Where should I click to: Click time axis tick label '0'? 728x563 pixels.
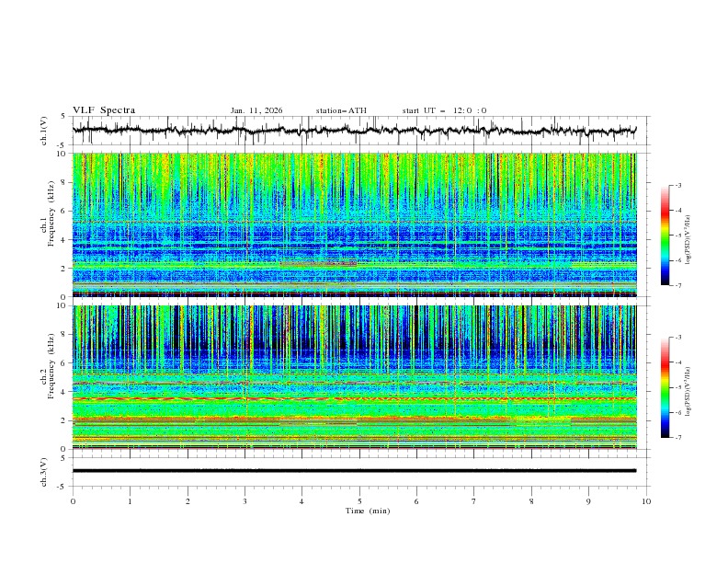click(73, 501)
